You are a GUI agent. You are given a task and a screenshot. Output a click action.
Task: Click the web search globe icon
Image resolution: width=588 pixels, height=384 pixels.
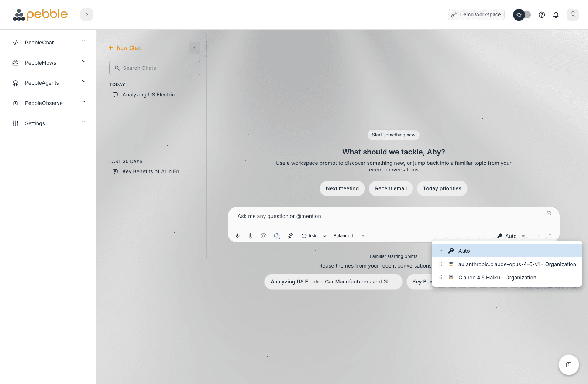coord(277,236)
